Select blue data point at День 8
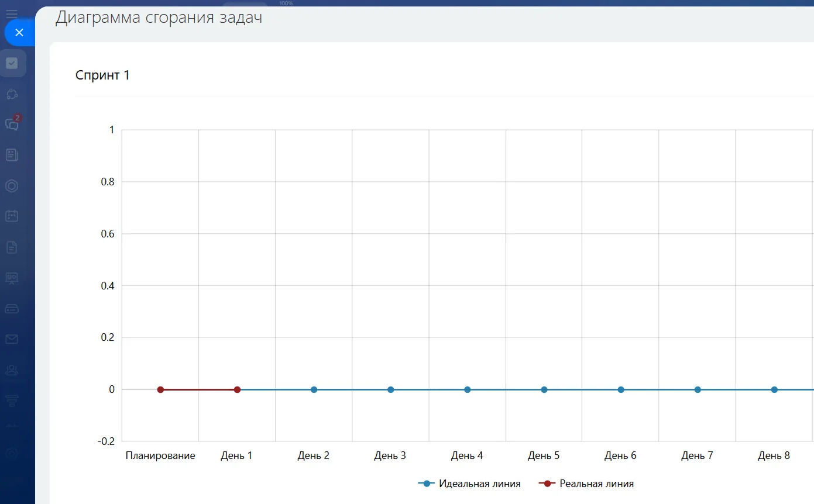The width and height of the screenshot is (814, 504). click(774, 389)
